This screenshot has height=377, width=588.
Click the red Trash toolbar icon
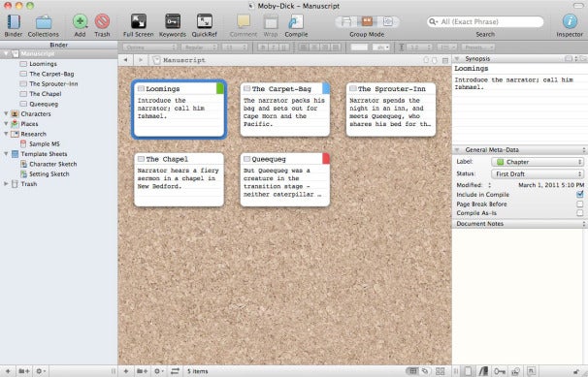point(102,21)
